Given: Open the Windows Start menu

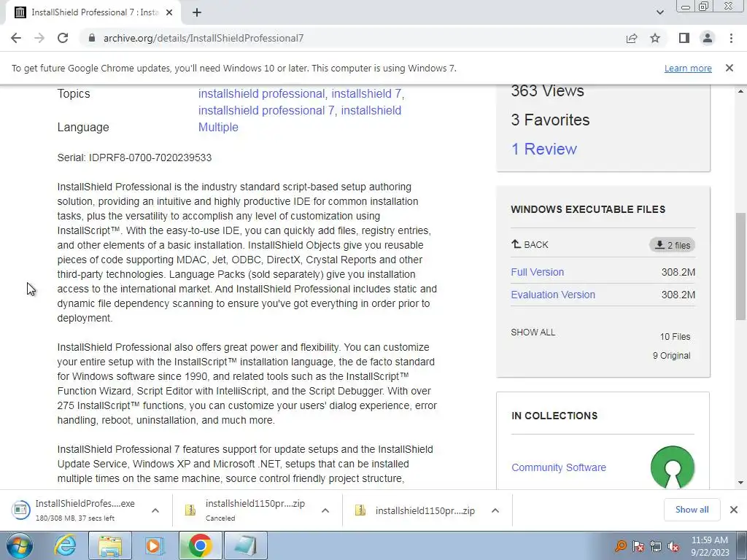Looking at the screenshot, I should coord(20,545).
